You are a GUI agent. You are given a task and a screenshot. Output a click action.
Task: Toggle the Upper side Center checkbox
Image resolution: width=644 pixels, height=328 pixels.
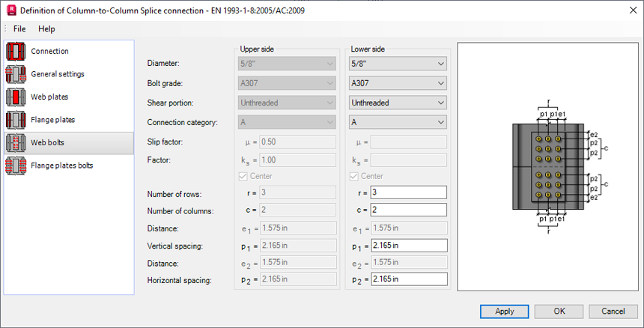pyautogui.click(x=244, y=177)
